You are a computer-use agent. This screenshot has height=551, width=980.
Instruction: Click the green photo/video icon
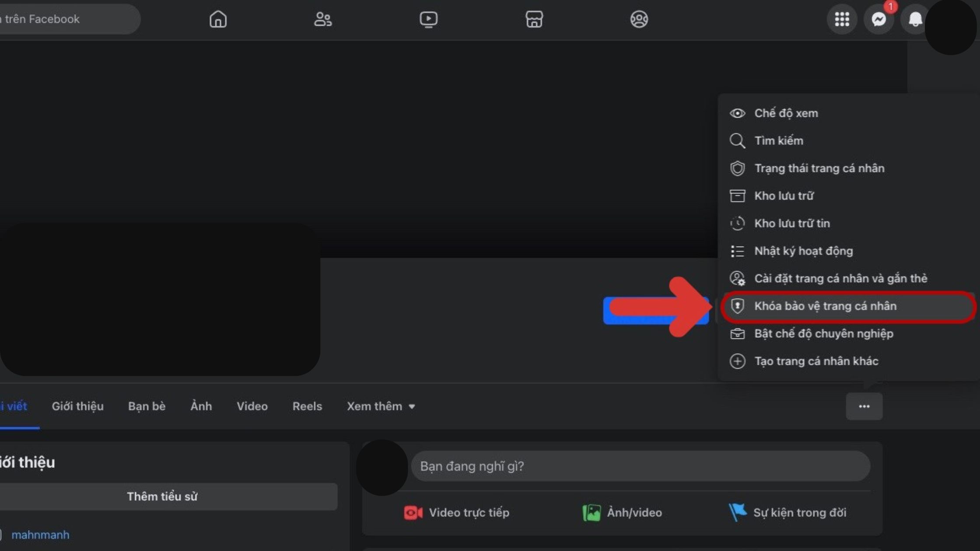(x=591, y=513)
